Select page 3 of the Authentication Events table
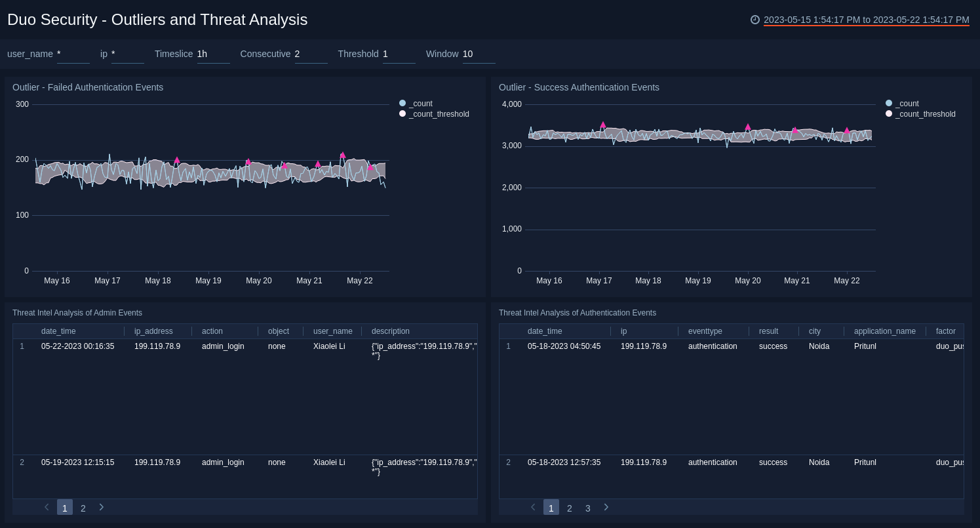Image resolution: width=980 pixels, height=528 pixels. pos(588,508)
